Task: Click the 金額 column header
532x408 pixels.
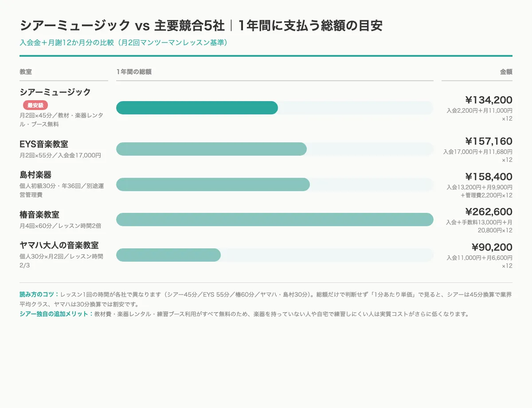Action: pos(506,71)
